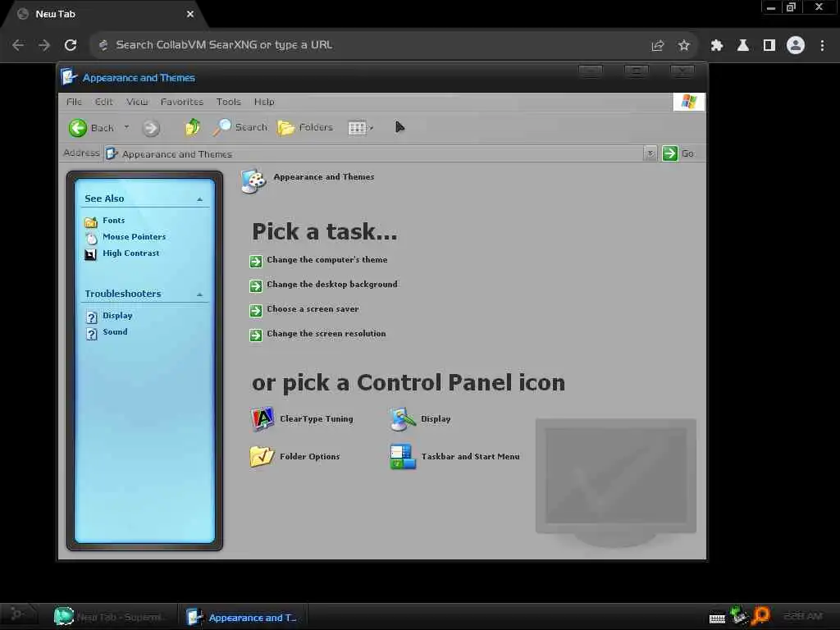The image size is (840, 630).
Task: Open the Display troubleshooter link
Action: tap(117, 316)
